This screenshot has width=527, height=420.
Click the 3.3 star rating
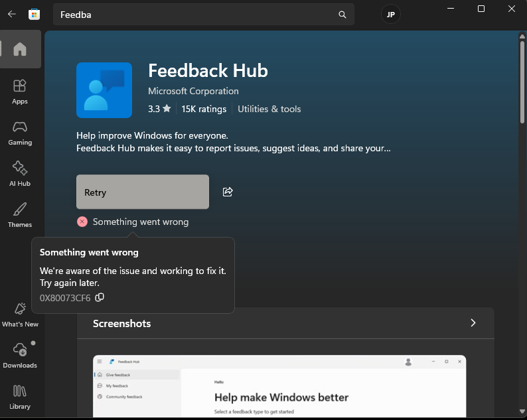click(x=159, y=109)
